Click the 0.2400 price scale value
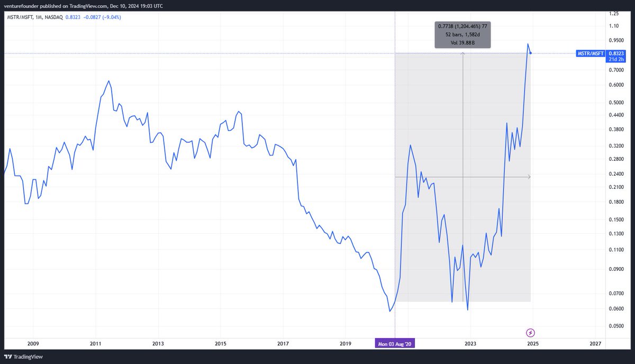The image size is (635, 364). point(617,174)
